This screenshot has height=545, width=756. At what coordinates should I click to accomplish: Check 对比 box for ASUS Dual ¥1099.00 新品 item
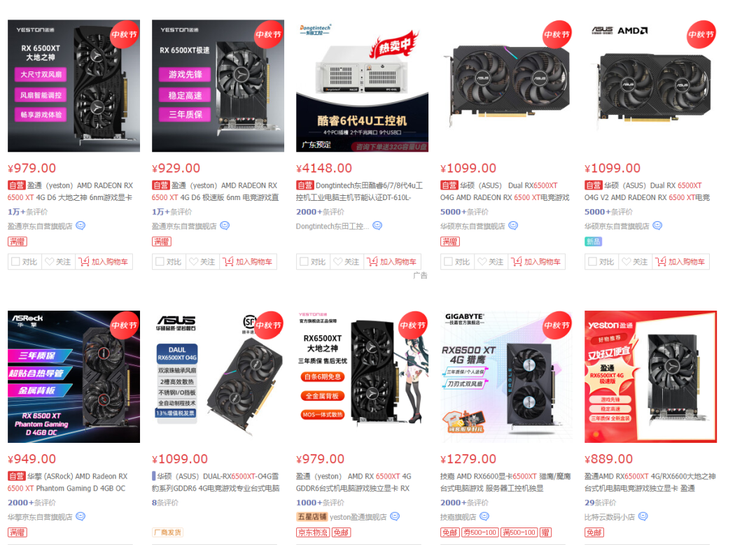593,261
